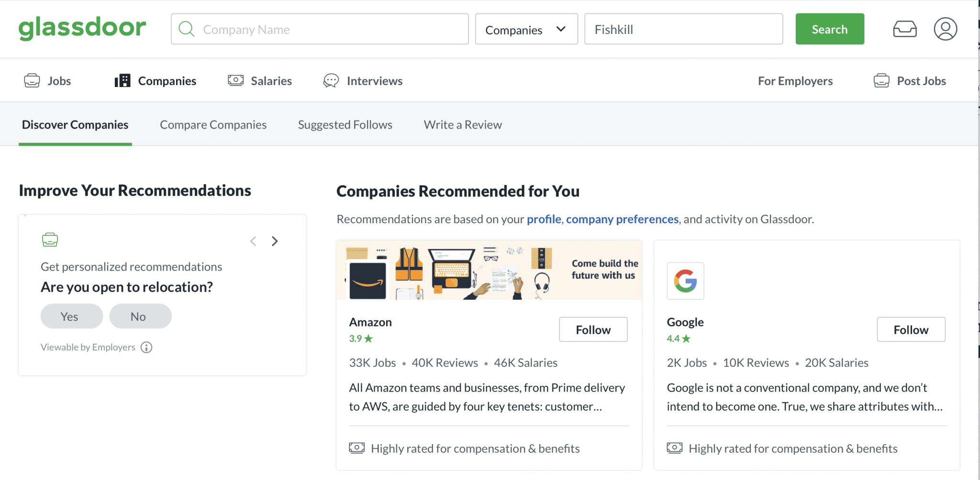Click the search magnifying glass icon
The width and height of the screenshot is (980, 480).
pyautogui.click(x=187, y=29)
